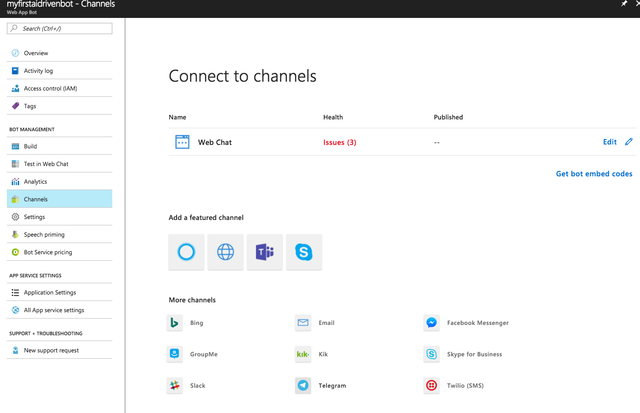
Task: Click the Overview info icon
Action: click(x=15, y=53)
